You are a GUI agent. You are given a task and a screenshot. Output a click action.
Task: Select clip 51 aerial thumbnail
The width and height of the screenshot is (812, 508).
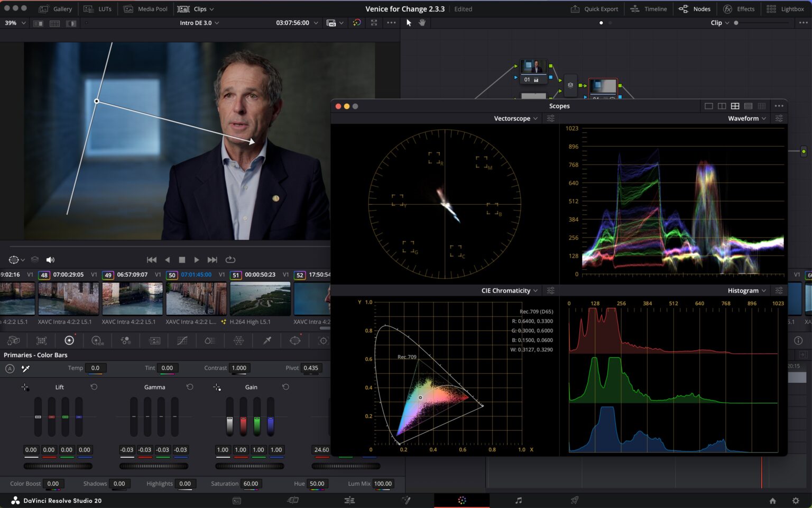tap(260, 298)
